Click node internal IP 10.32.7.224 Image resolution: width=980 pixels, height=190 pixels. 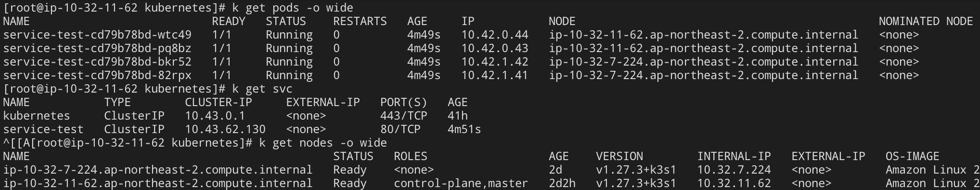(x=734, y=170)
